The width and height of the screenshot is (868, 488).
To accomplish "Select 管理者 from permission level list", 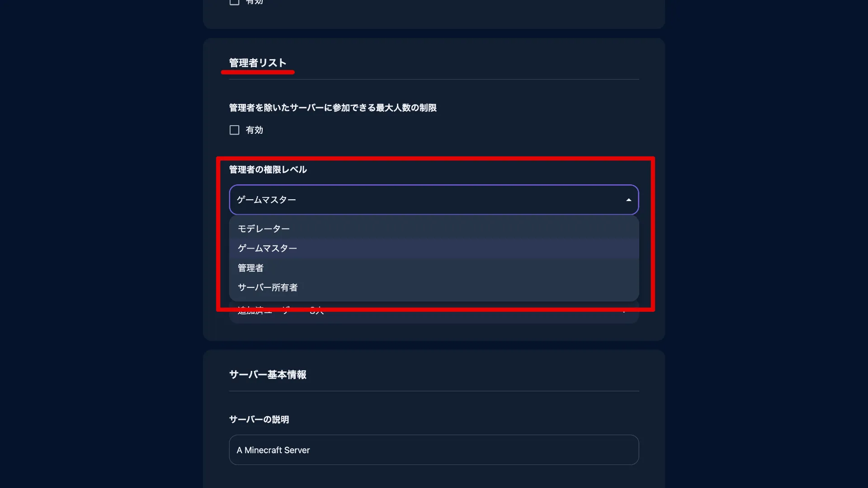I will coord(250,267).
